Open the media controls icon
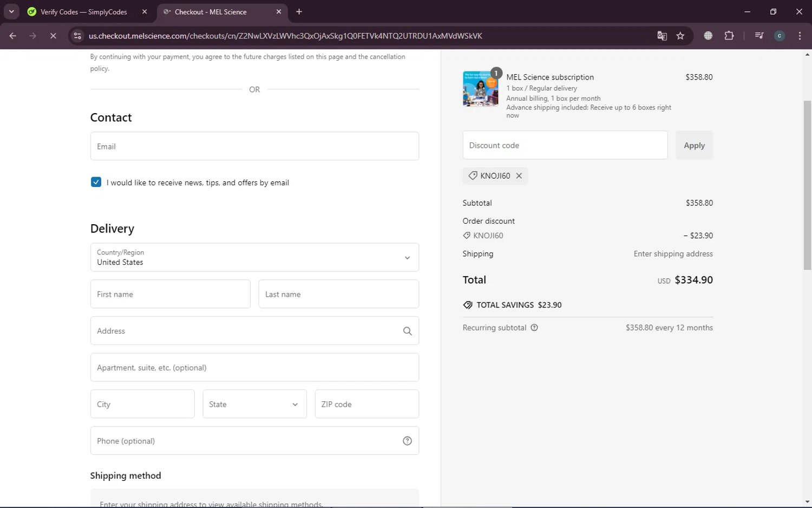The height and width of the screenshot is (508, 812). pos(759,36)
